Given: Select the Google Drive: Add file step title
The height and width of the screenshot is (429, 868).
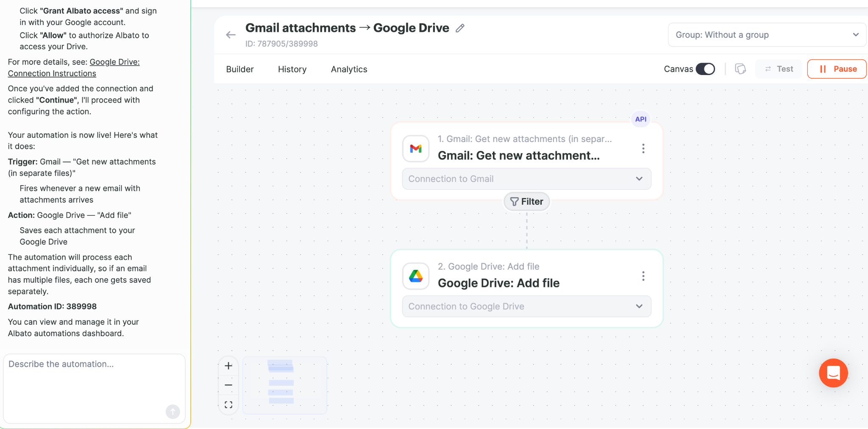Looking at the screenshot, I should [x=498, y=283].
